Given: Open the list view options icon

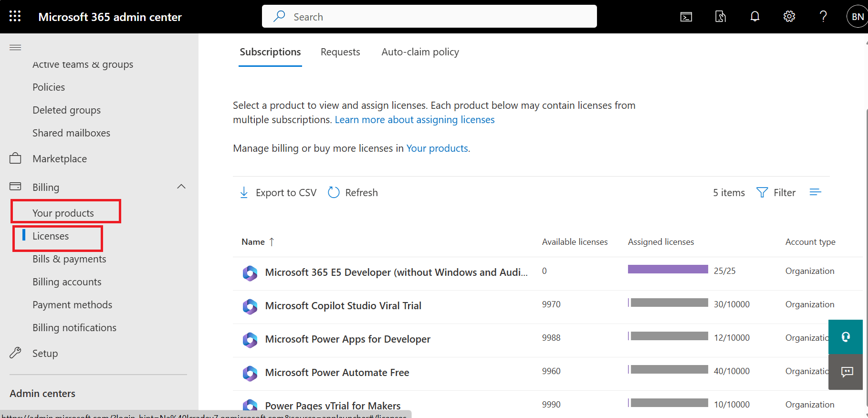Looking at the screenshot, I should tap(816, 192).
